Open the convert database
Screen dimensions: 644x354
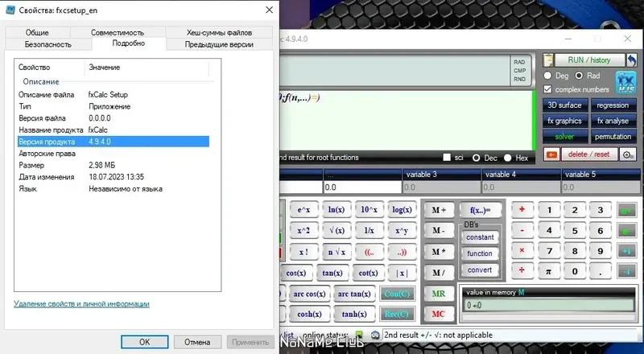[480, 270]
